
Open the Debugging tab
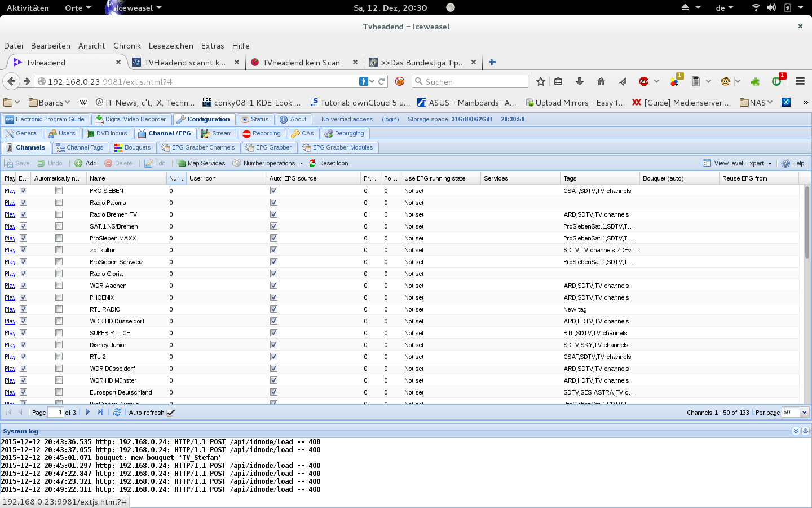tap(345, 133)
